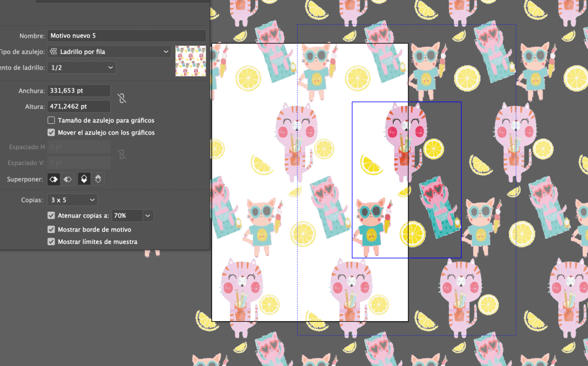Uncheck 'Mover el azulejo con los gráficos'
The width and height of the screenshot is (588, 366).
click(52, 133)
